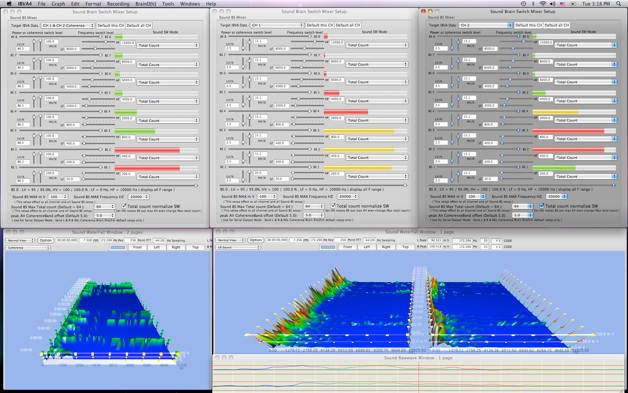Viewport: 628px width, 393px height.
Task: Click the Top view button in right waterfall window
Action: pyautogui.click(x=405, y=247)
